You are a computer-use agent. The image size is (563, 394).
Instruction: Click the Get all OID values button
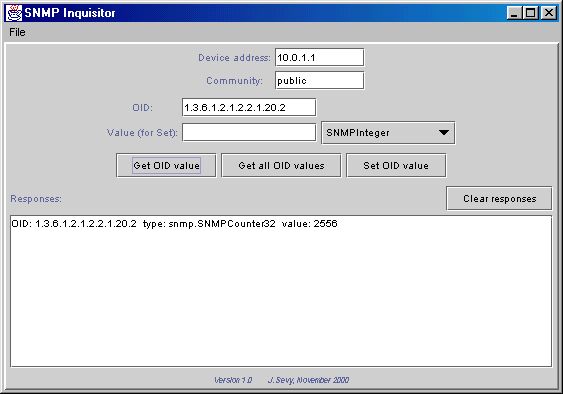pyautogui.click(x=281, y=166)
